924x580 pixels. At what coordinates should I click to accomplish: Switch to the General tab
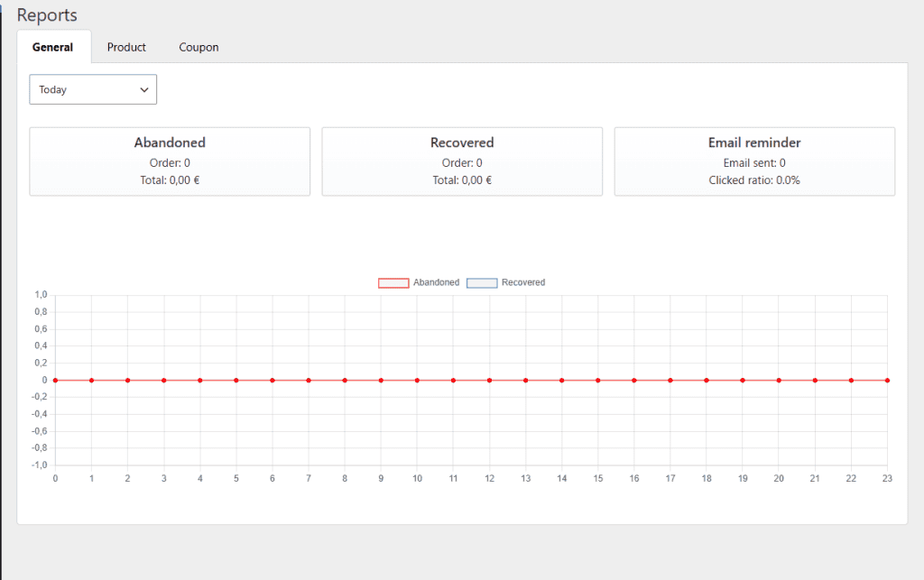point(53,47)
